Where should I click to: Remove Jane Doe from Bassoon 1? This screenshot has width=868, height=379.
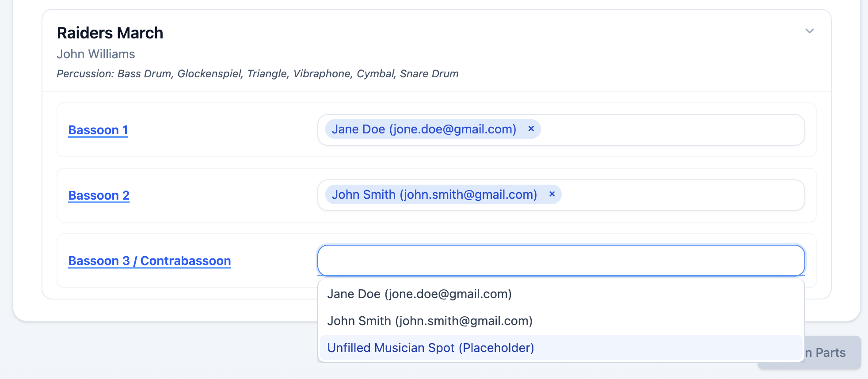pos(531,129)
